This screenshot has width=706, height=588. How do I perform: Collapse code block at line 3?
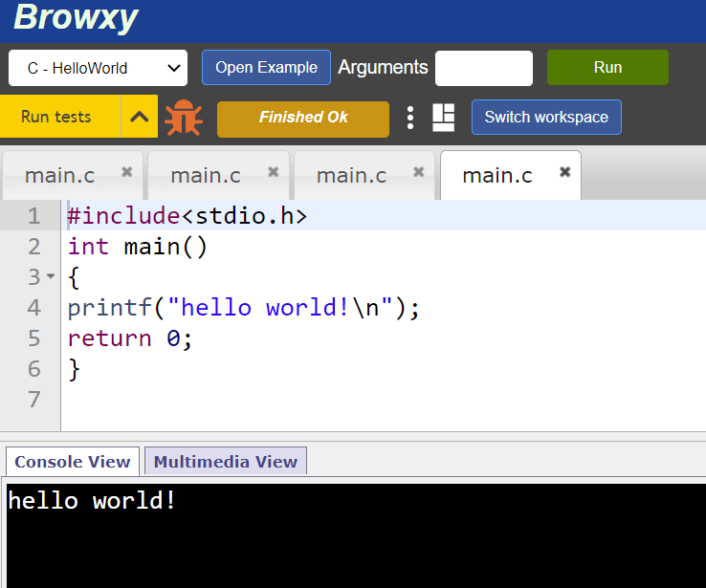(51, 277)
